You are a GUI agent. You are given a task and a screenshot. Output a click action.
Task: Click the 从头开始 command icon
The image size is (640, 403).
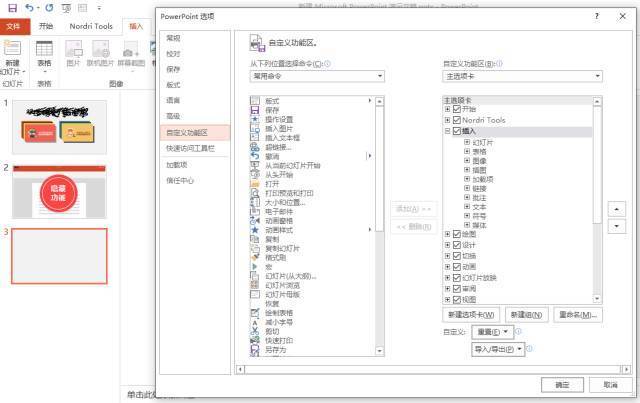point(255,175)
